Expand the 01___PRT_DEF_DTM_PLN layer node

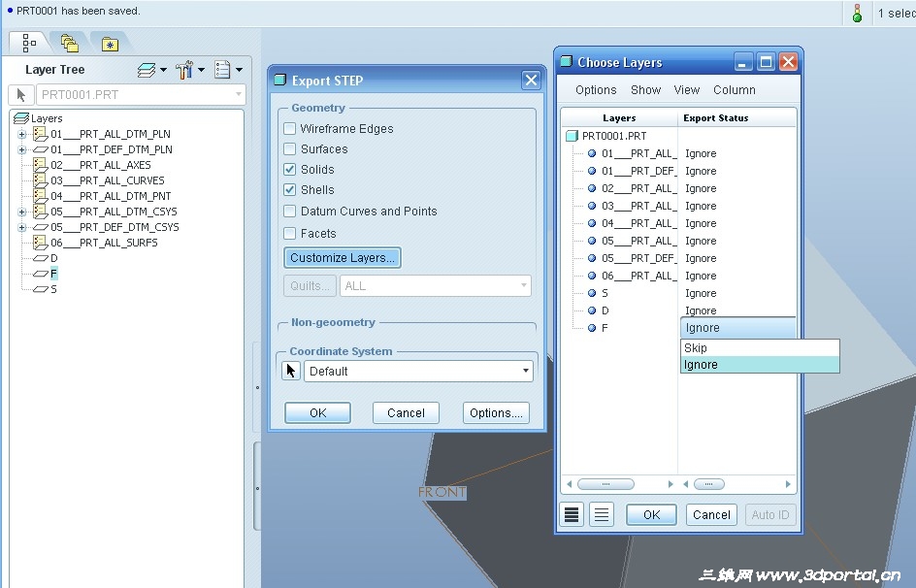[21, 149]
